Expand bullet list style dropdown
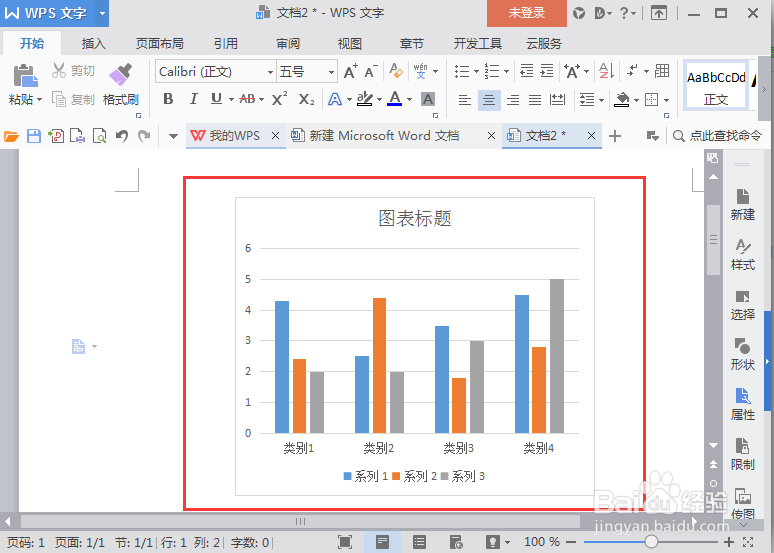 click(x=476, y=72)
